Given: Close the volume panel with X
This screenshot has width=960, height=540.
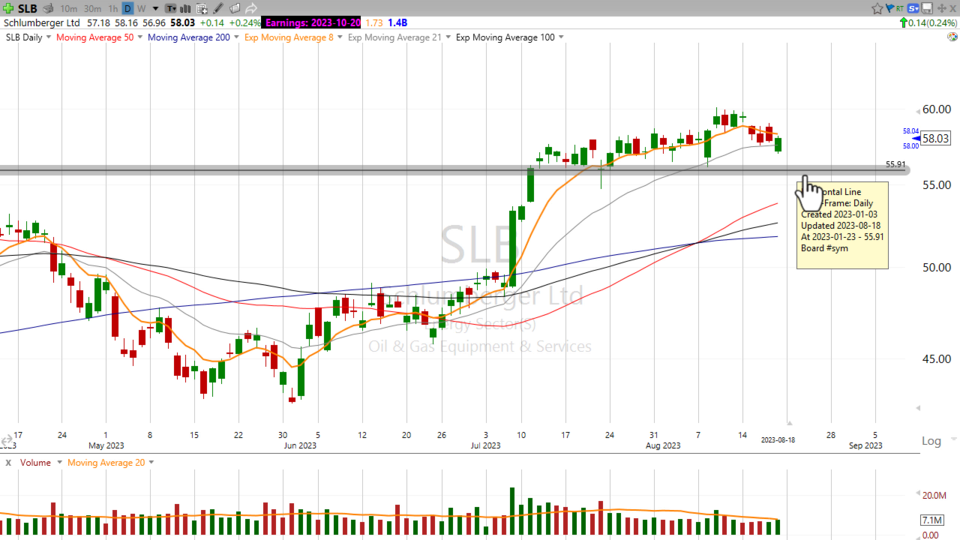Looking at the screenshot, I should 8,463.
